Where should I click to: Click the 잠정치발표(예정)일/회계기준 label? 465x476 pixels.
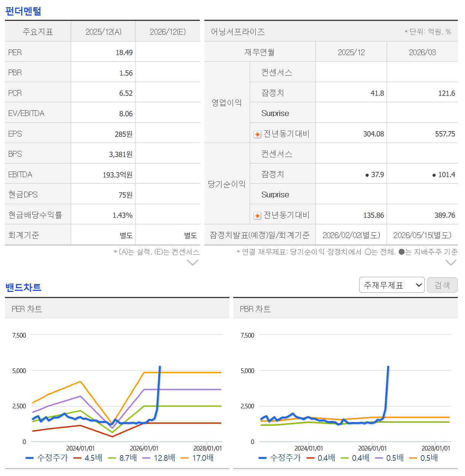click(x=260, y=235)
